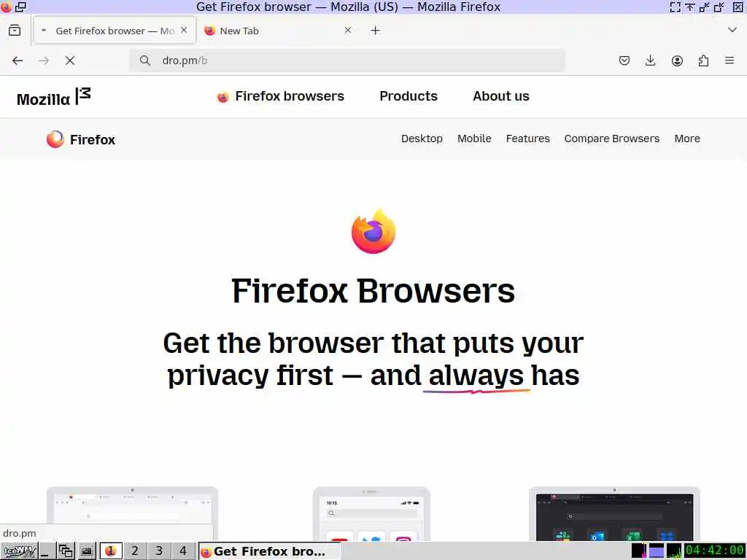Click the large Firefox logo image
747x560 pixels.
(373, 231)
